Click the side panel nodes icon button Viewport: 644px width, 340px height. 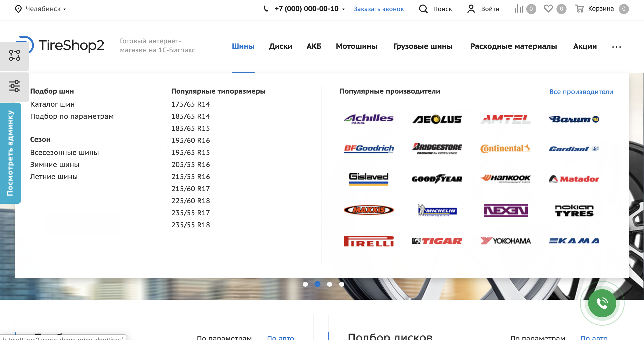[15, 56]
